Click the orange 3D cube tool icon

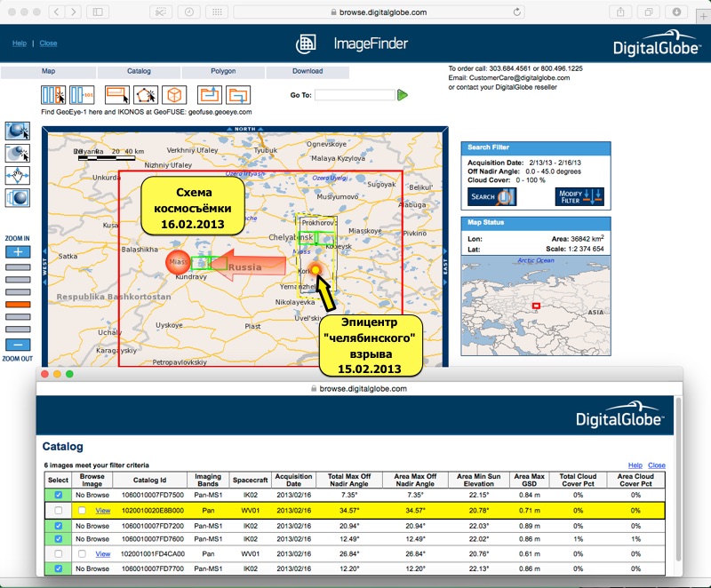(174, 95)
